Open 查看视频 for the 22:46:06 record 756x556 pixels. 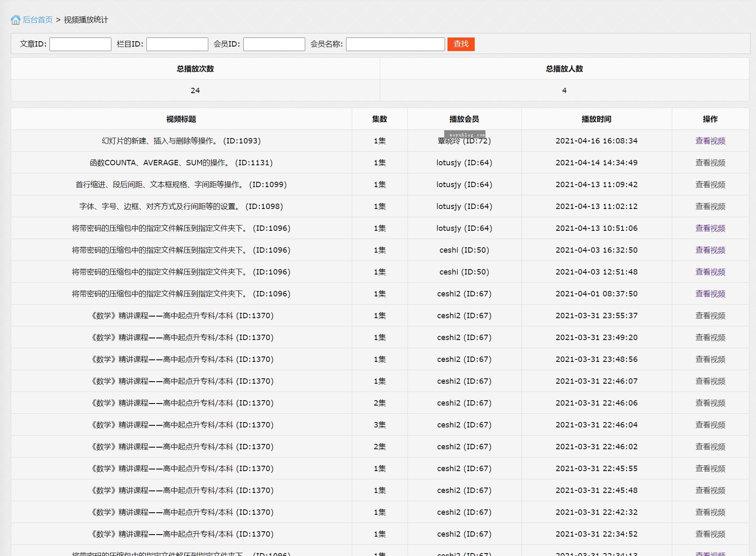coord(710,403)
